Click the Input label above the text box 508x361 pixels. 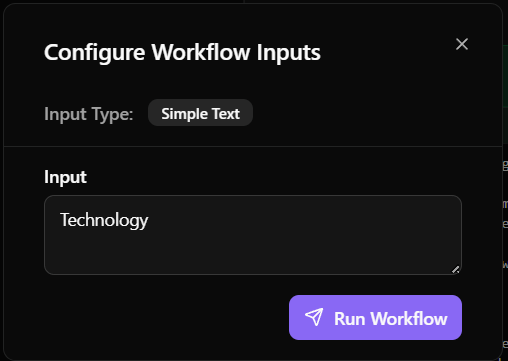65,177
